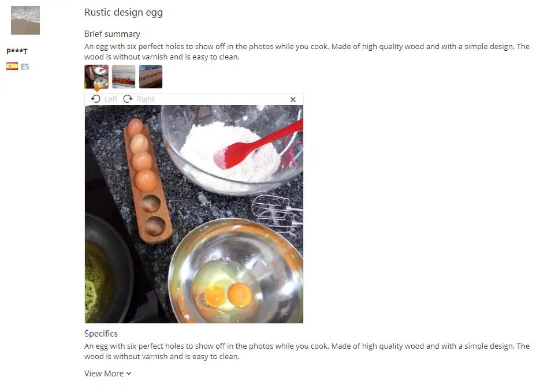
Task: Click the Spain flag icon
Action: [12, 66]
